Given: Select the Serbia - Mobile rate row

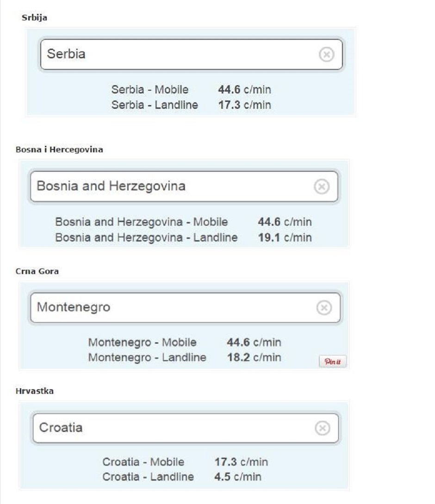Looking at the screenshot, I should point(191,90).
